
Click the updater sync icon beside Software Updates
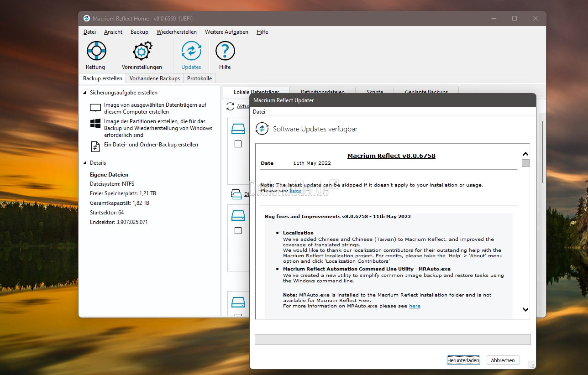(x=262, y=129)
